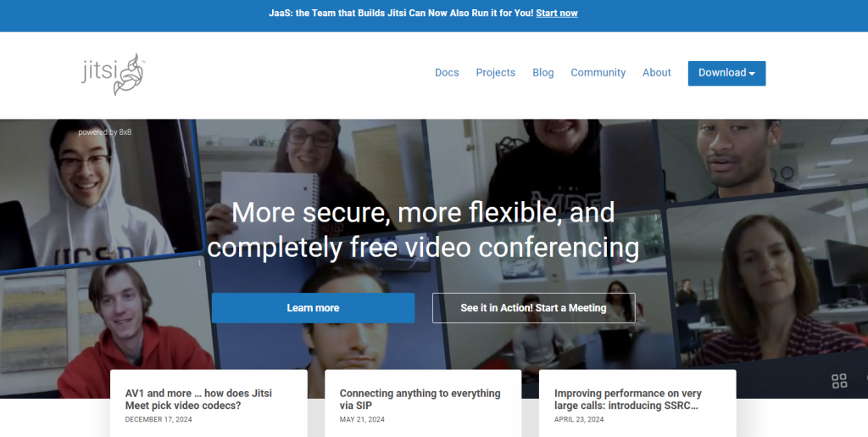Viewport: 868px width, 437px height.
Task: Click See it in Action! Start a Meeting
Action: tap(534, 308)
